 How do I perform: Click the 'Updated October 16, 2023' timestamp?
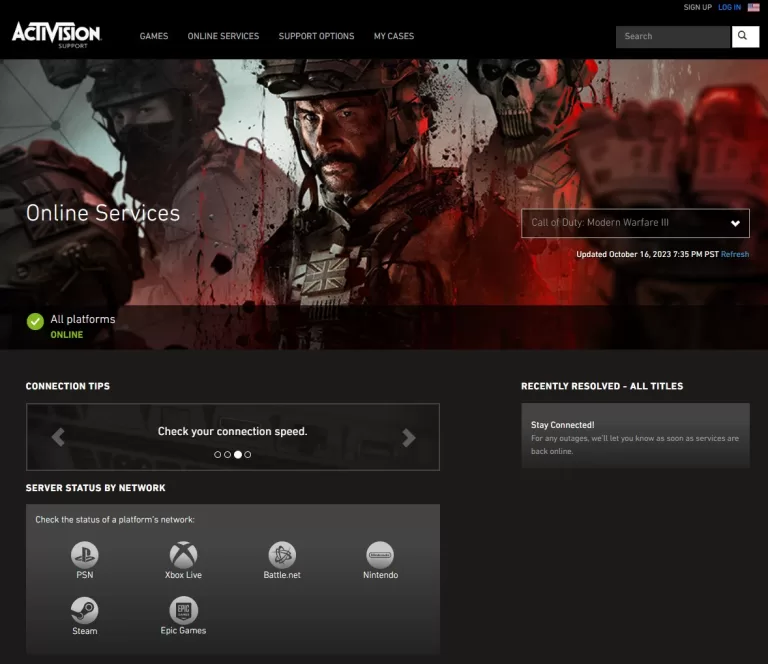click(647, 254)
